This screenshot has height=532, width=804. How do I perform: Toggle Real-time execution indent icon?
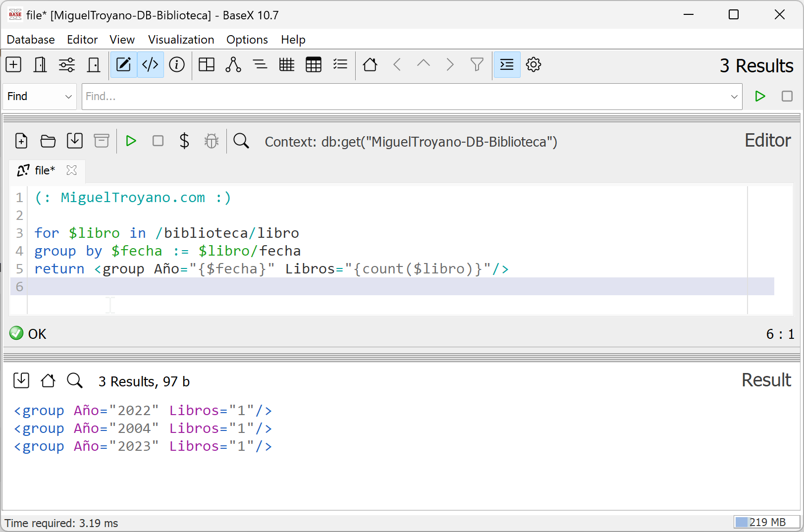507,64
